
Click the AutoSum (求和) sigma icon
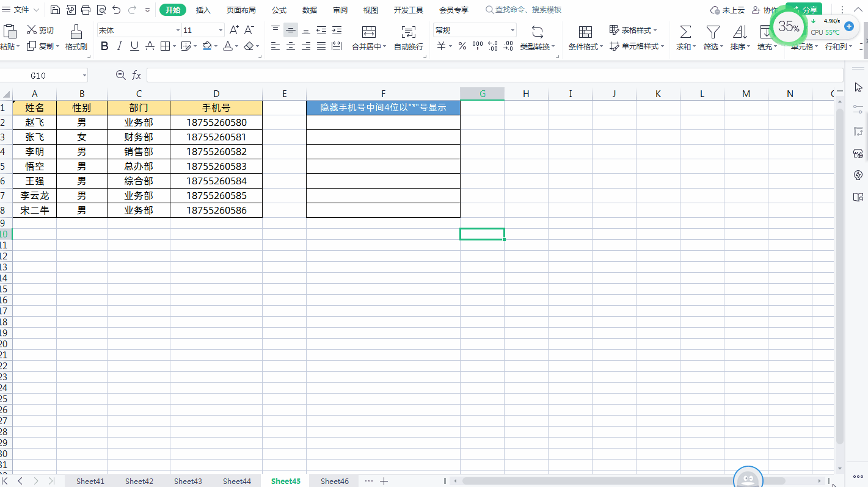click(685, 31)
